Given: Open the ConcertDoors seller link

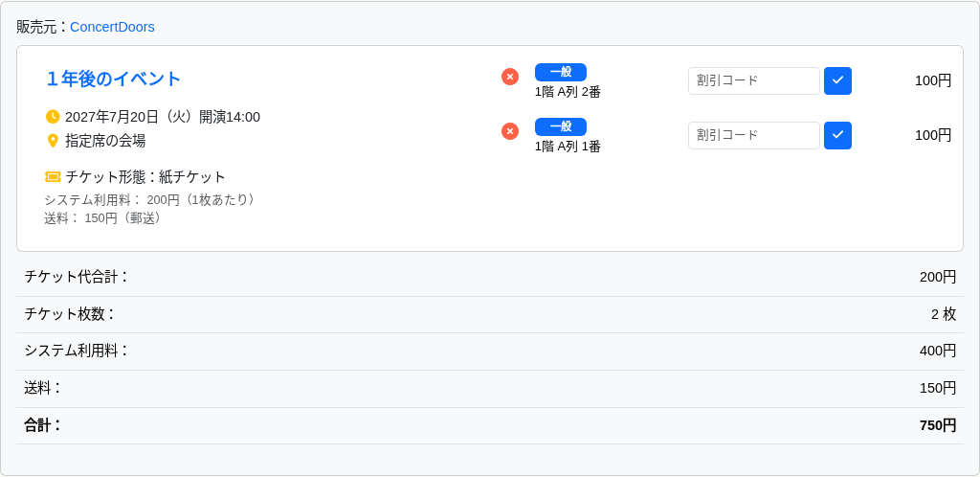Looking at the screenshot, I should pyautogui.click(x=112, y=27).
